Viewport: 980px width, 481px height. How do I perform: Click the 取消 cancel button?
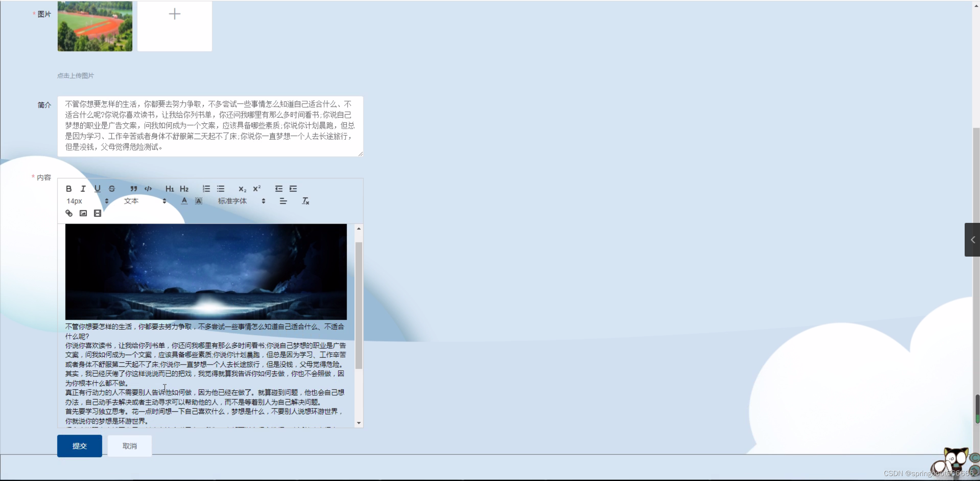(x=129, y=446)
